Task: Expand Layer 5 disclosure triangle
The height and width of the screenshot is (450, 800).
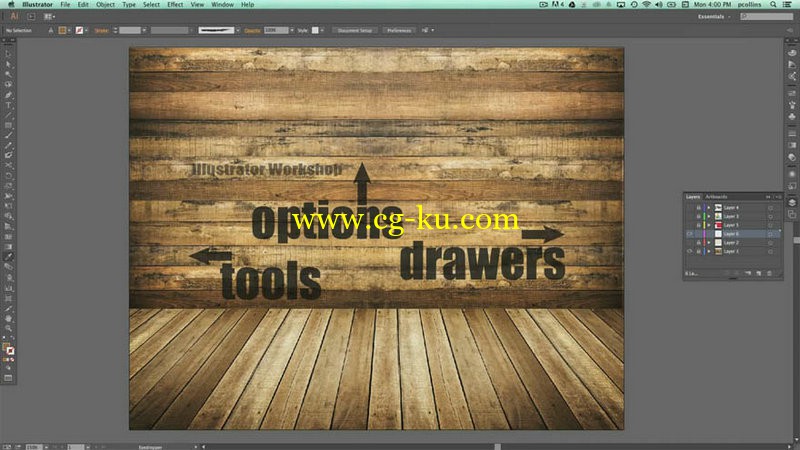Action: 709,225
